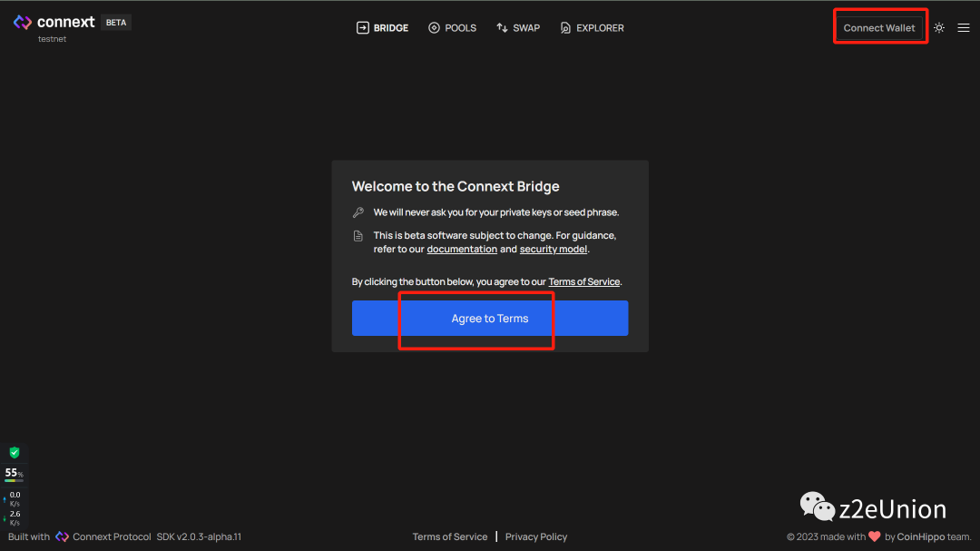Screen dimensions: 980x551
Task: Open the Connext Protocol footer link
Action: coord(112,537)
